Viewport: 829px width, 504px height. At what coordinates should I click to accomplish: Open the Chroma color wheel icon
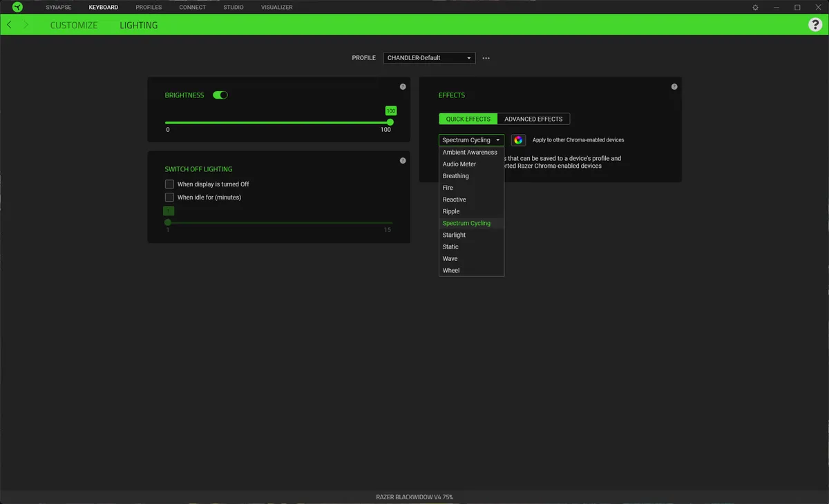tap(518, 139)
